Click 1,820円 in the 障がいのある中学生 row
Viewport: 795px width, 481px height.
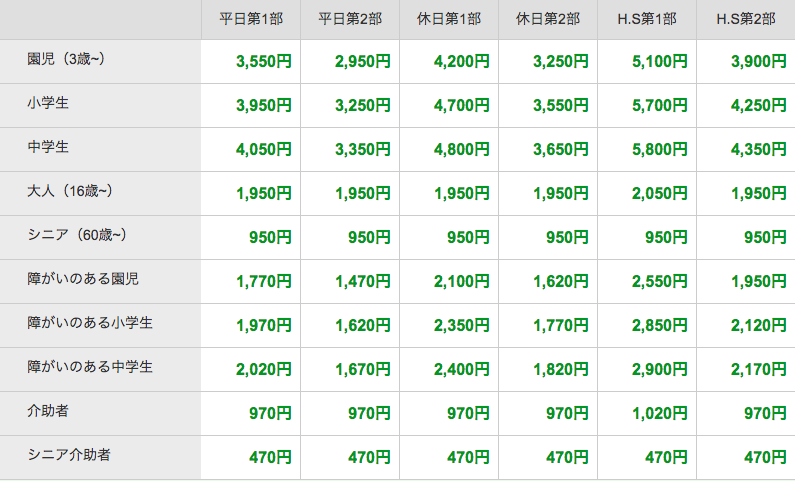pyautogui.click(x=560, y=369)
